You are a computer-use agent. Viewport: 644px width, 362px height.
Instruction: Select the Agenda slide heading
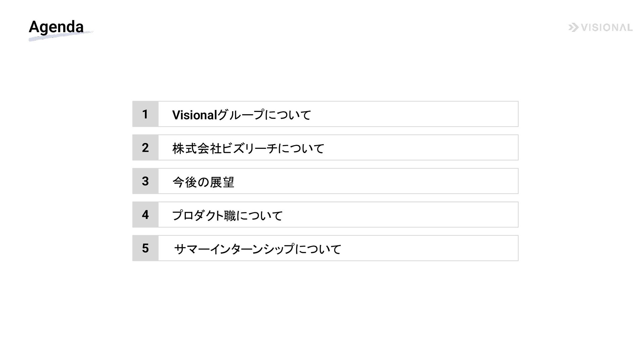(x=56, y=27)
